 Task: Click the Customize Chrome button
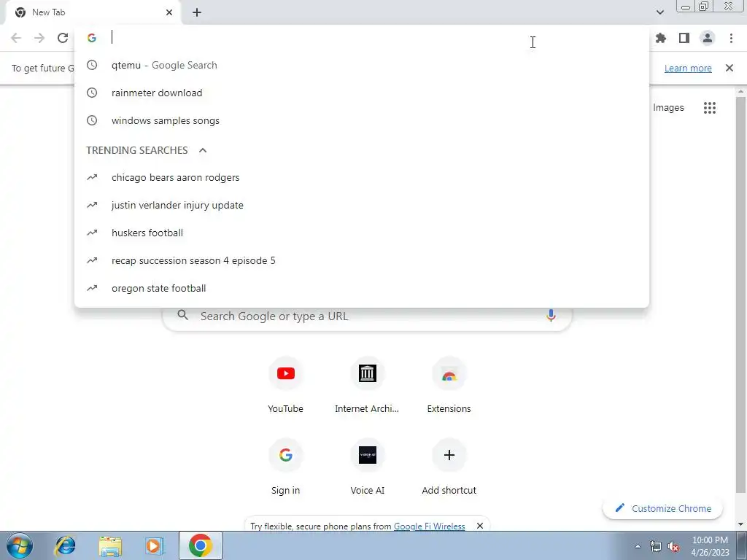point(662,508)
